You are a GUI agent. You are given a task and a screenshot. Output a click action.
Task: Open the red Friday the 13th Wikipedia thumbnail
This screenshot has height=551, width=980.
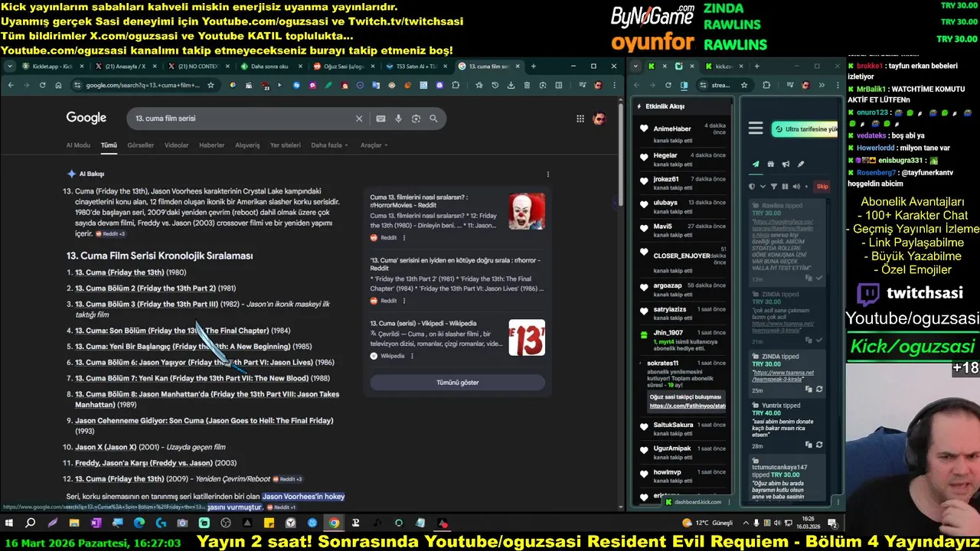(x=527, y=337)
